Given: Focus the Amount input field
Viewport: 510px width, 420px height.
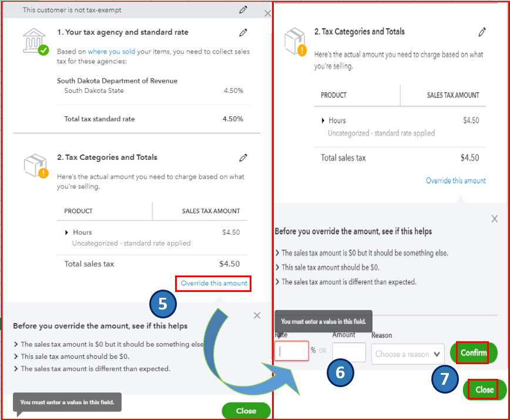Looking at the screenshot, I should [x=349, y=352].
